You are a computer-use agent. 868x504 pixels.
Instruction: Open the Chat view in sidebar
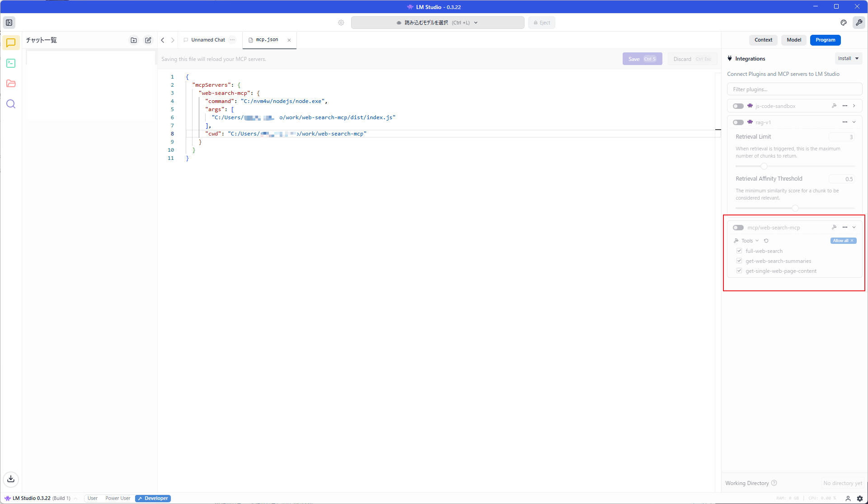11,43
